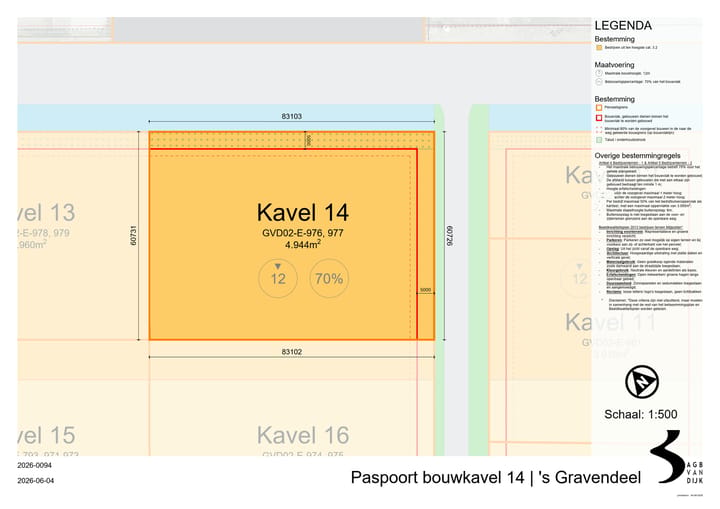Click the 60726 right dimension label
This screenshot has height=509, width=720.
tap(449, 235)
